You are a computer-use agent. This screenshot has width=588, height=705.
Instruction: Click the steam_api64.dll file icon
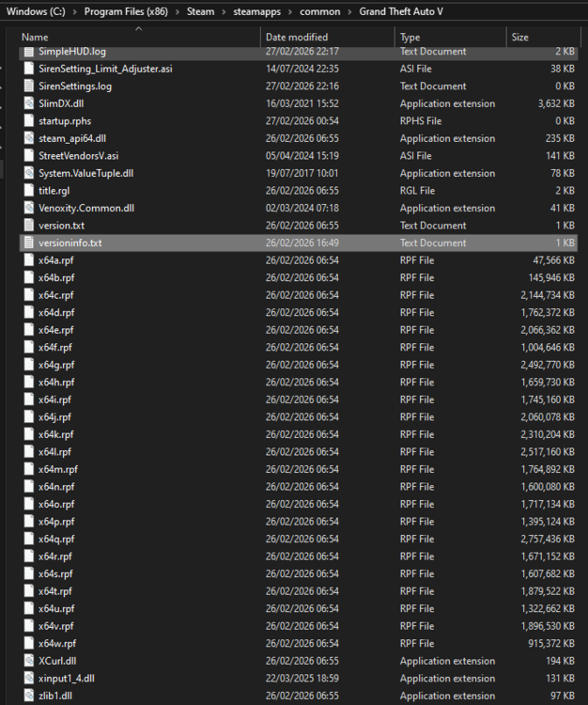(x=29, y=138)
